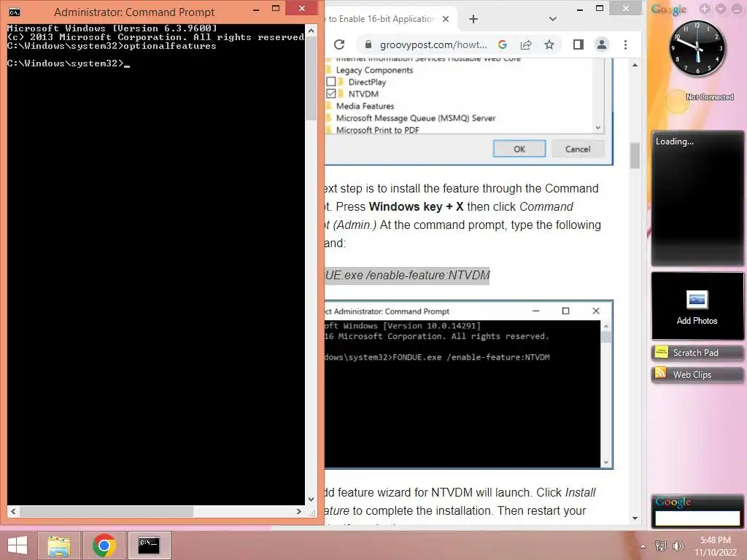
Task: Open a new Chrome tab
Action: coord(473,19)
